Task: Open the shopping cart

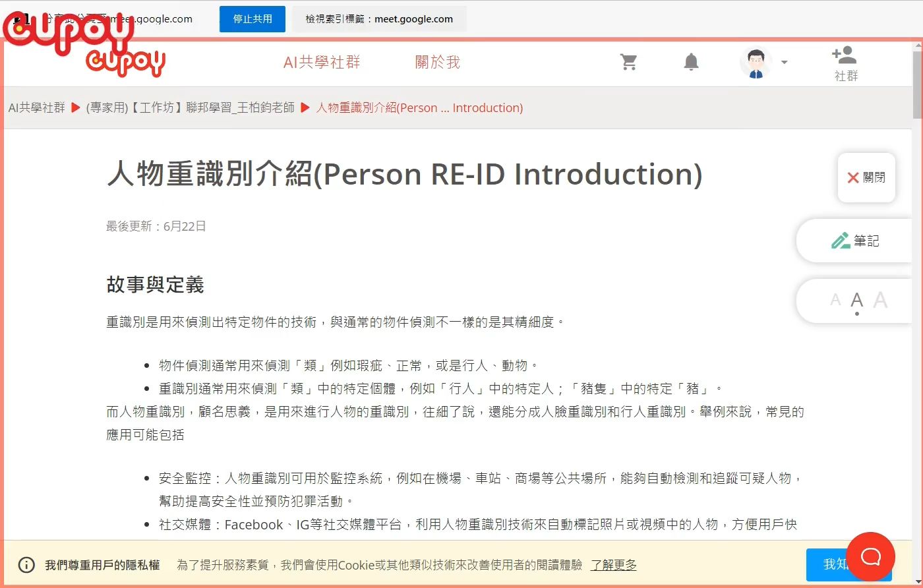Action: point(629,61)
